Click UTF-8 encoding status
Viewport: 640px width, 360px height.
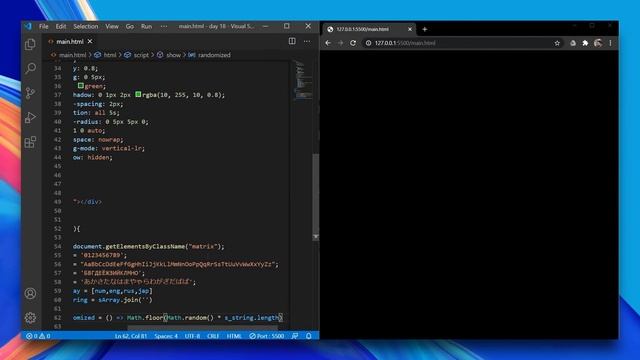(192, 336)
